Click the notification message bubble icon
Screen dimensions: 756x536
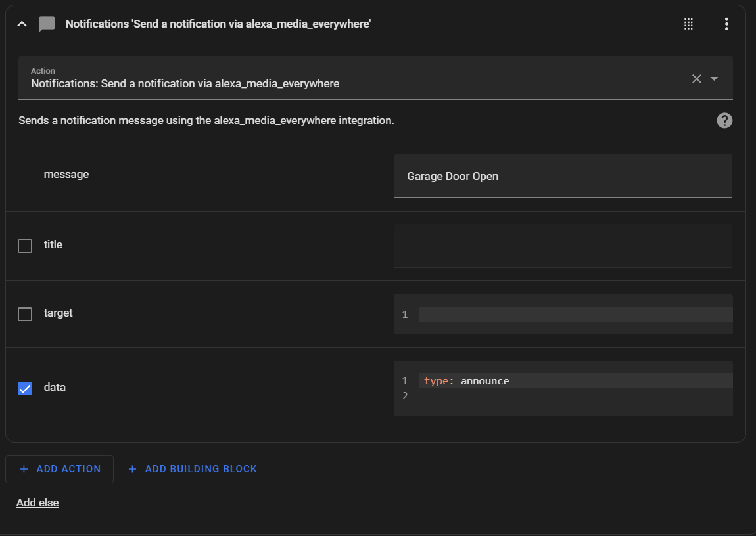47,24
